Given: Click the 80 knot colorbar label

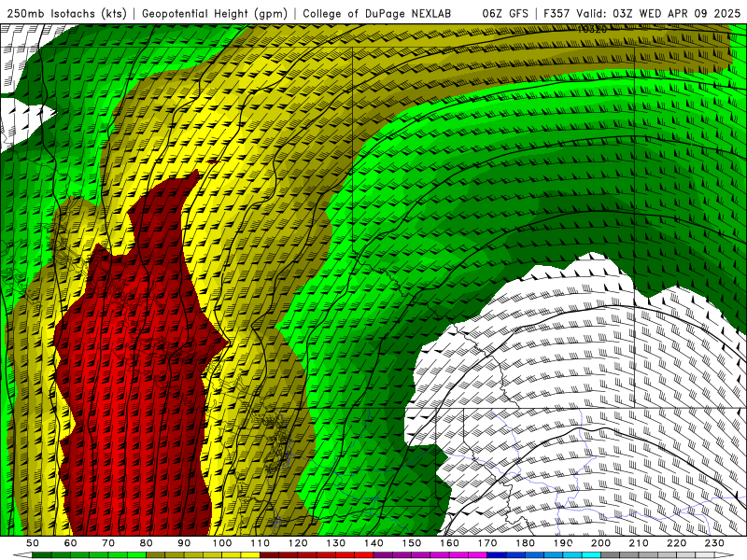Looking at the screenshot, I should 146,543.
